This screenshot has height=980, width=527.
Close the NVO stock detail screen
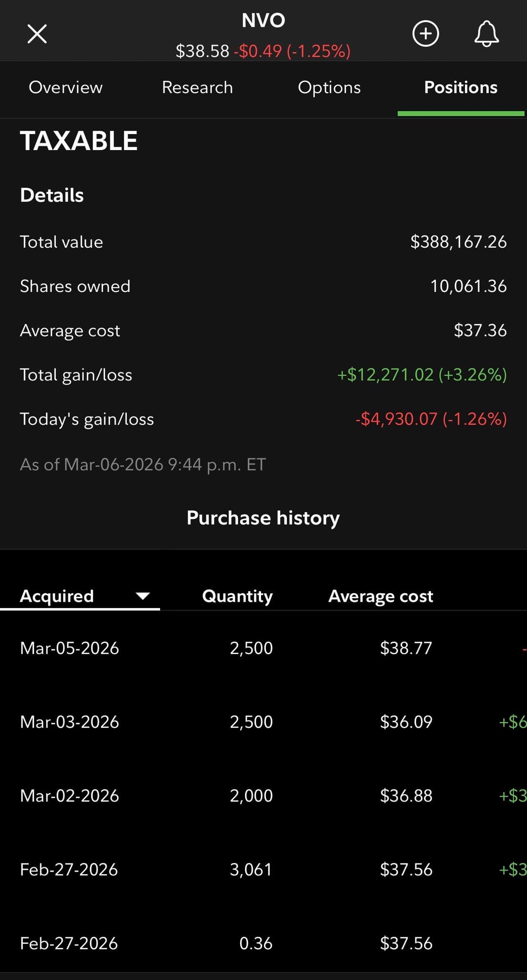click(x=37, y=34)
